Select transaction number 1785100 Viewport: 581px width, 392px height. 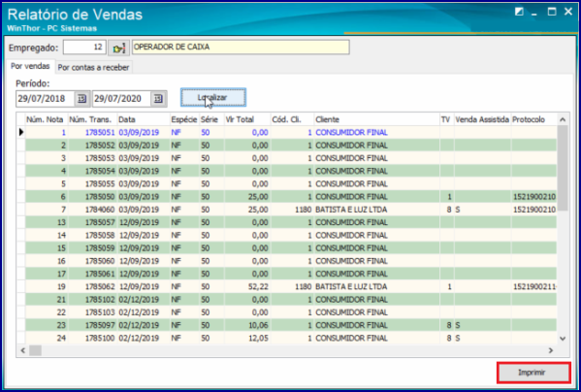tap(100, 338)
